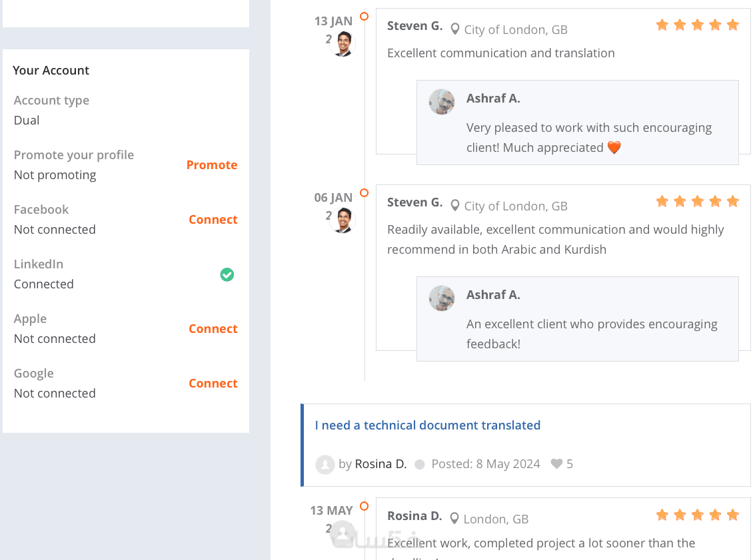Click location pin on 06 Jan review
Viewport: 755px width, 560px height.
pos(455,206)
